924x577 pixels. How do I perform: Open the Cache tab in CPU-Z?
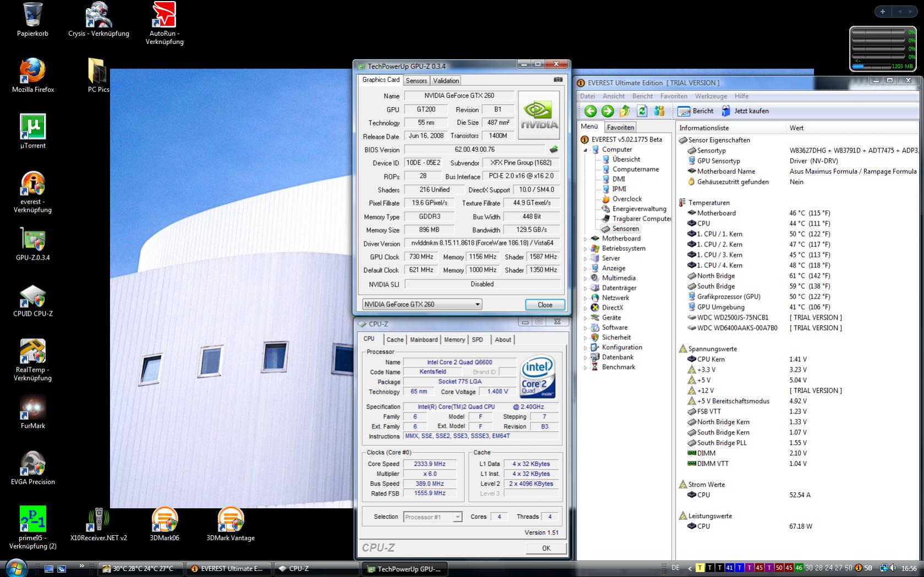pos(395,340)
